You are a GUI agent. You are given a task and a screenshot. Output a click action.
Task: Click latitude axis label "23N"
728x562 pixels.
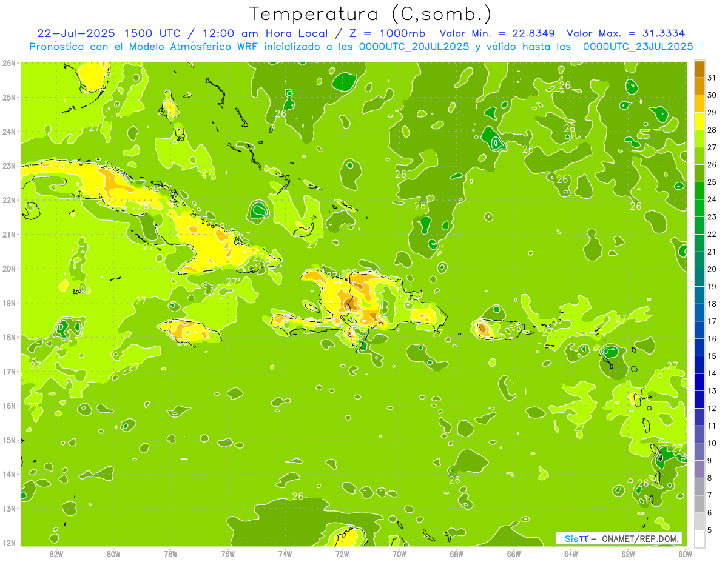click(x=8, y=166)
